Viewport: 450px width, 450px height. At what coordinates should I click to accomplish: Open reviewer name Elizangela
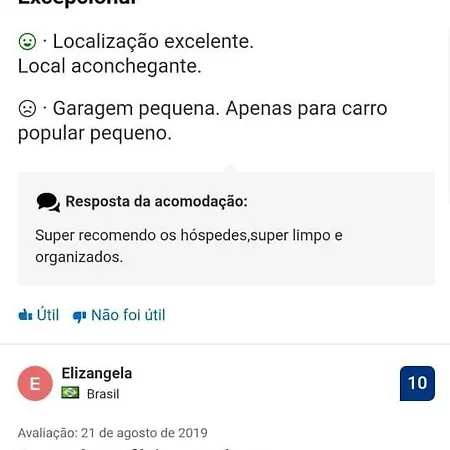[97, 373]
